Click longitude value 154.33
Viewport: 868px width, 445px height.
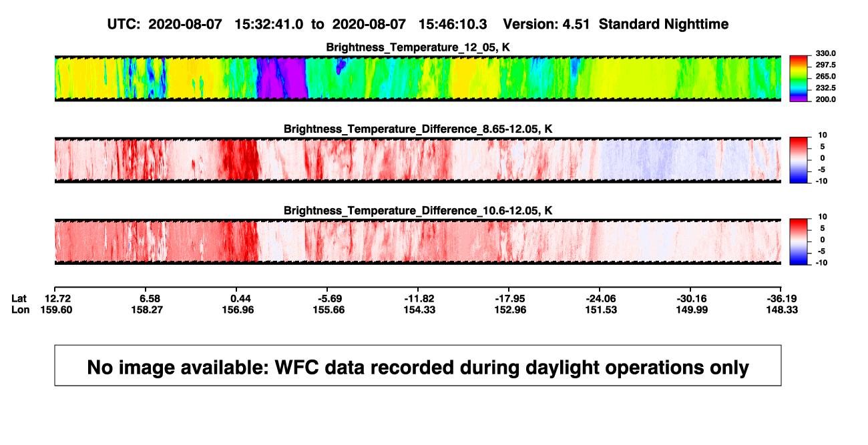pos(420,310)
